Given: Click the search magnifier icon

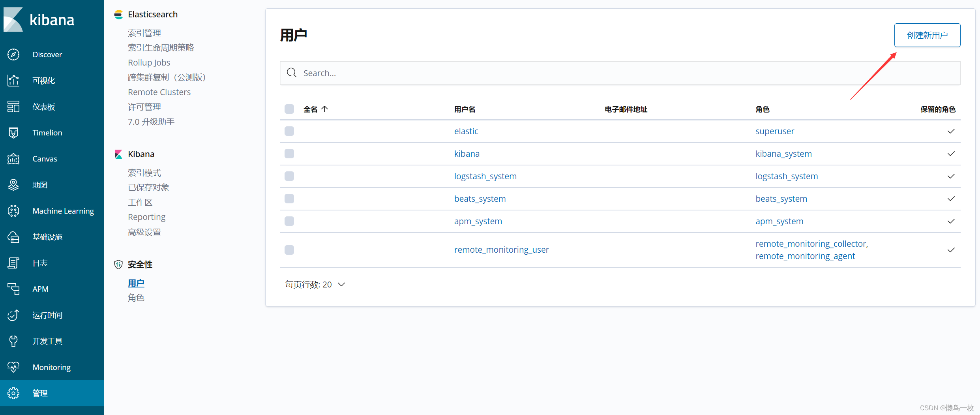Looking at the screenshot, I should pyautogui.click(x=292, y=73).
